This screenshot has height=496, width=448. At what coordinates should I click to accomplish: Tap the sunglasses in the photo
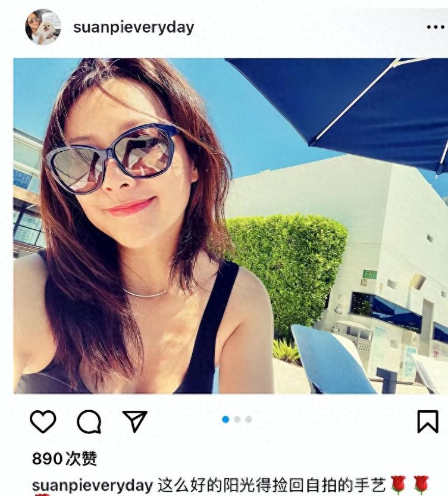click(114, 158)
